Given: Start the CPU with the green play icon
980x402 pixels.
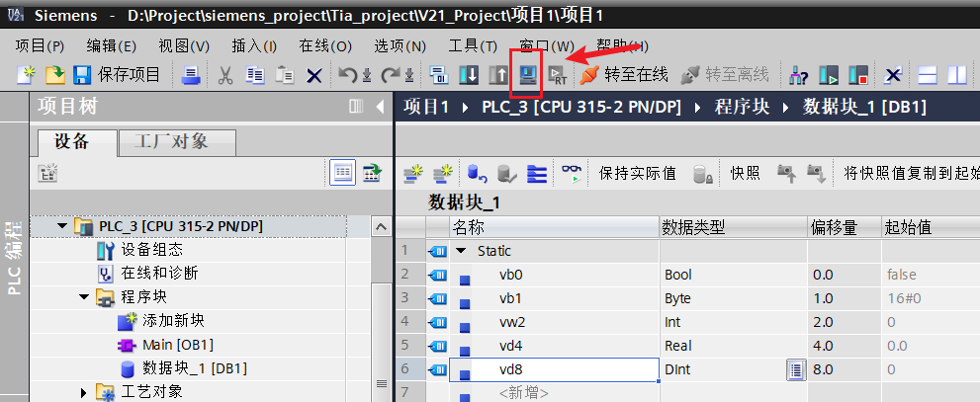Looking at the screenshot, I should point(828,75).
